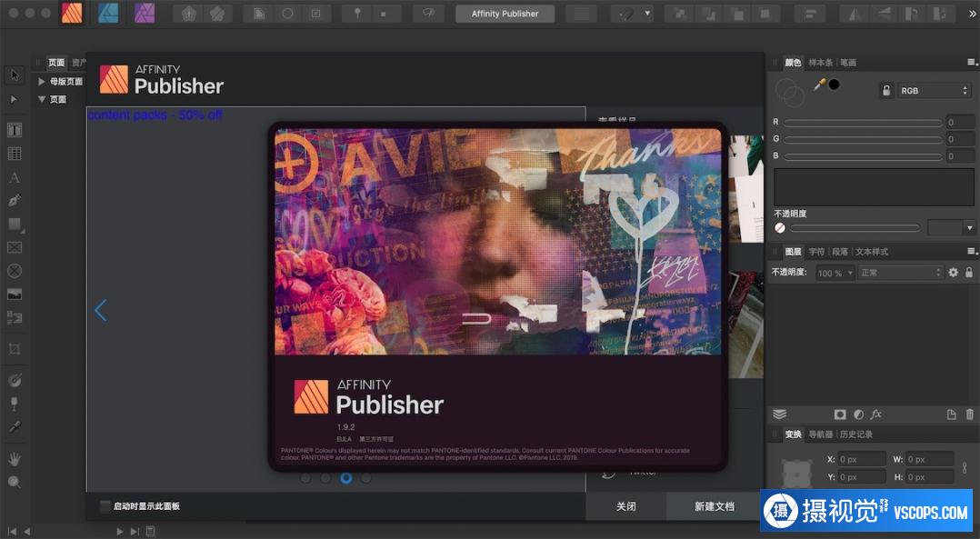Switch to the 文本样式 tab
The image size is (980, 539).
871,252
